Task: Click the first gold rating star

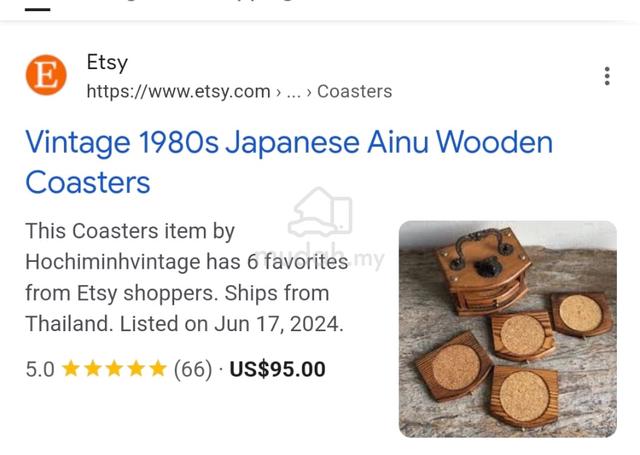Action: [71, 368]
